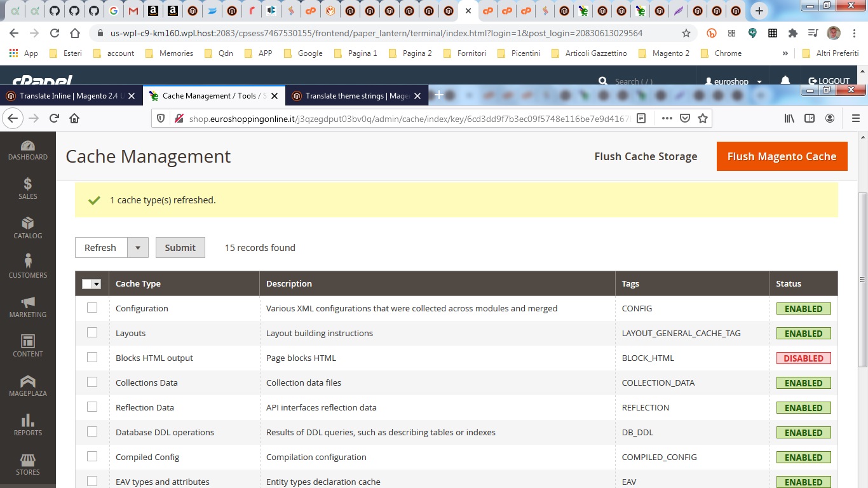Image resolution: width=868 pixels, height=488 pixels.
Task: Select the Catalog sidebar icon
Action: (x=27, y=228)
